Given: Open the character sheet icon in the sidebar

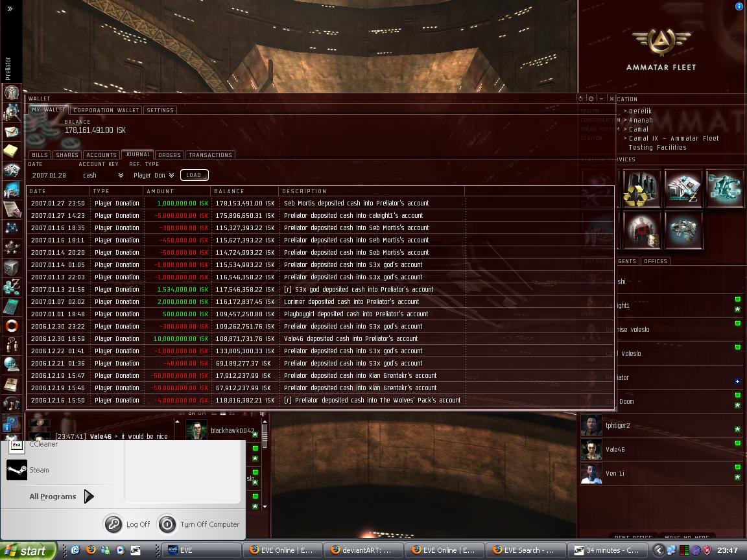Looking at the screenshot, I should point(12,93).
